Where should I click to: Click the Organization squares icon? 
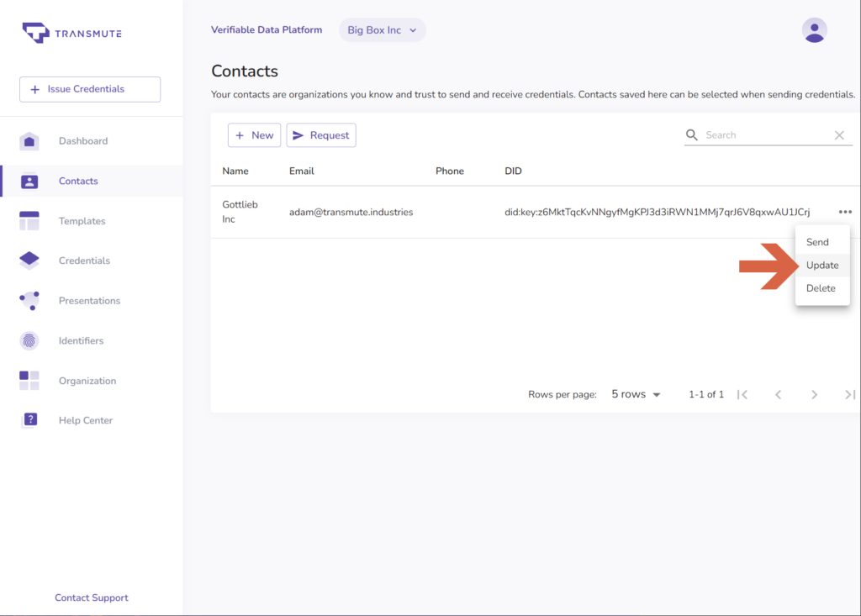click(x=29, y=381)
